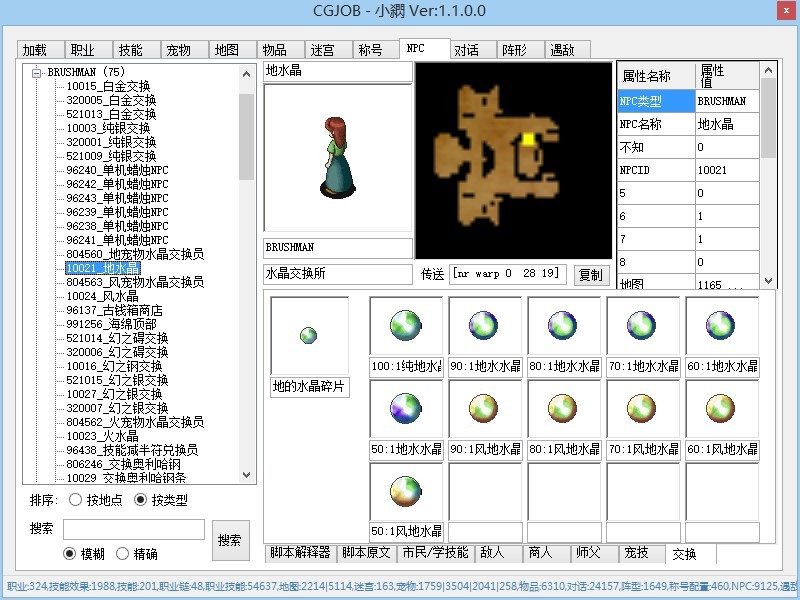Enable 精确 exact search mode
Screen dimensions: 800x600
point(123,554)
